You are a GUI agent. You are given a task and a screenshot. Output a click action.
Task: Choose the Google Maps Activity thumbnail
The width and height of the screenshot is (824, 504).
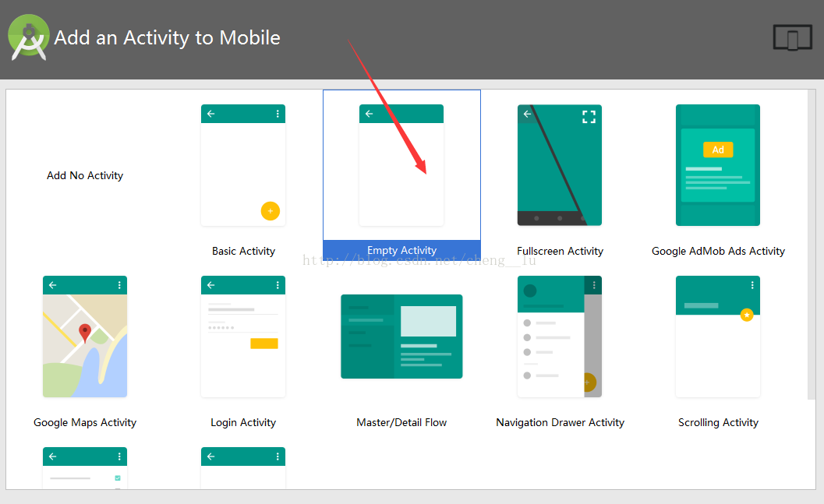(x=85, y=337)
